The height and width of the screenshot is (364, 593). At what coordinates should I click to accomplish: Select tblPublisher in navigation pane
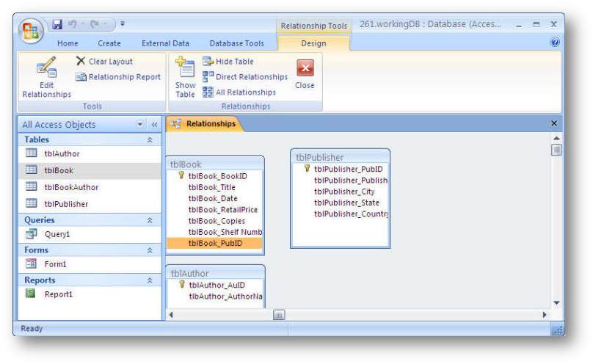click(x=90, y=204)
